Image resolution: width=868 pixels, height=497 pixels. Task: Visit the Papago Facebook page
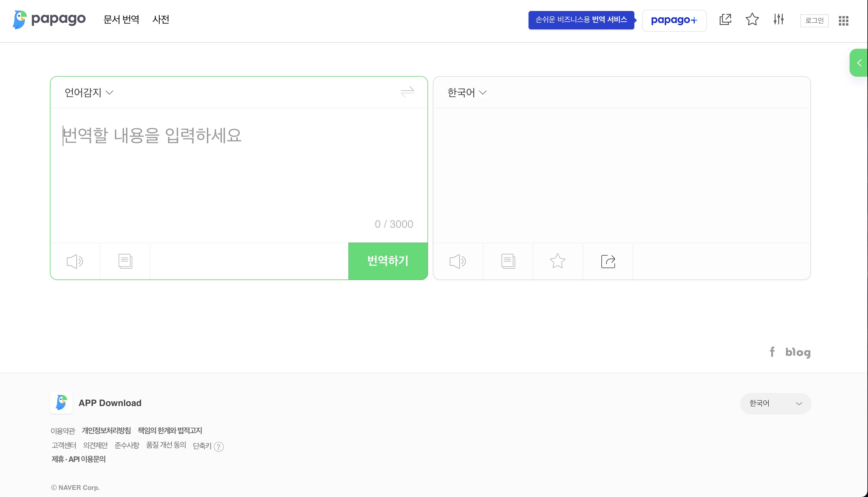(772, 352)
